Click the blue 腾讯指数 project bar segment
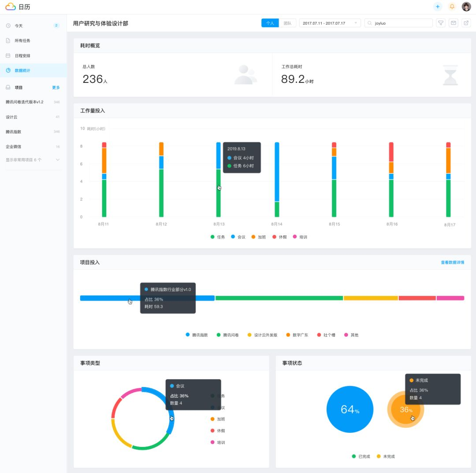 [147, 298]
